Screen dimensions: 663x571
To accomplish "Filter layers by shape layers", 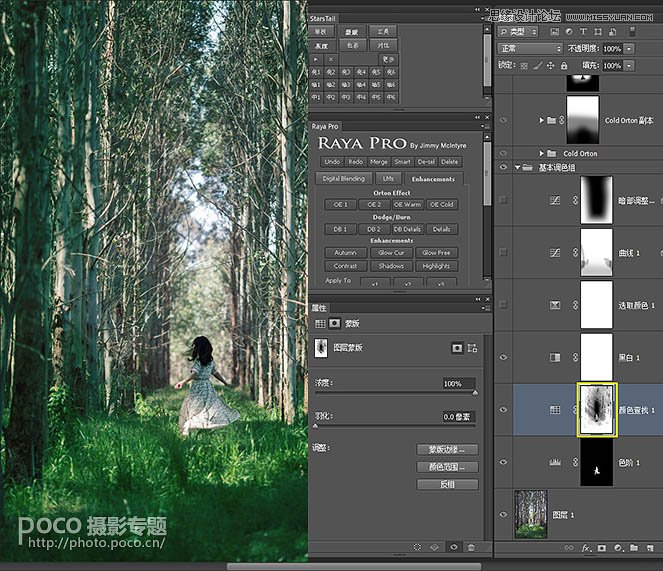I will point(598,32).
